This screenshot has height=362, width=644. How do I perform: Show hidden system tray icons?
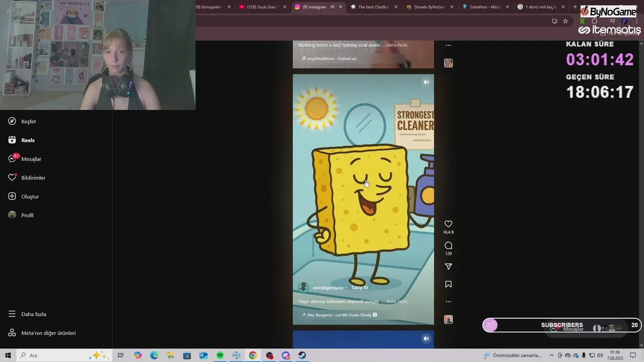click(551, 355)
